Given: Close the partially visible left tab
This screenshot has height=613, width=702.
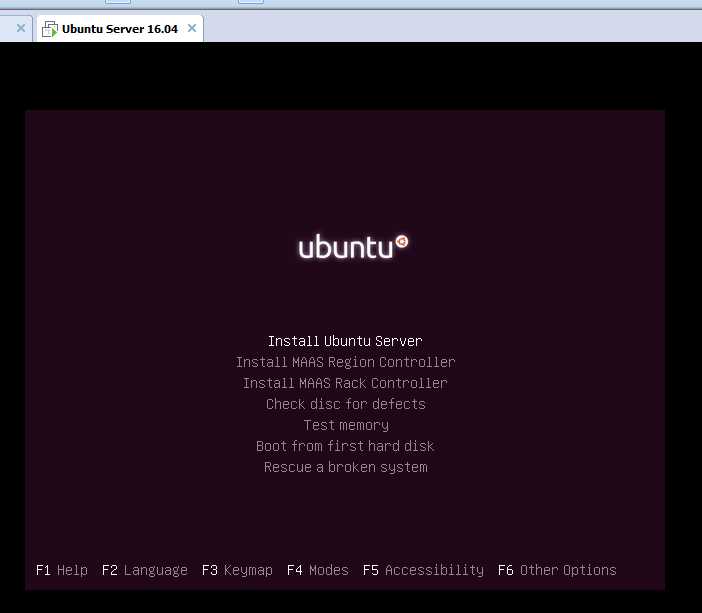Looking at the screenshot, I should [x=21, y=28].
